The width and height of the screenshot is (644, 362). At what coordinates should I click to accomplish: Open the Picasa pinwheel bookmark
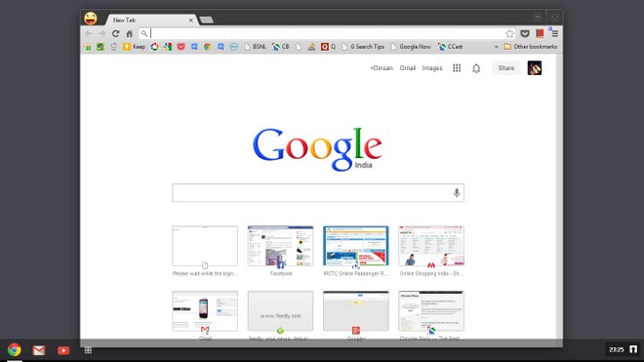pos(154,47)
